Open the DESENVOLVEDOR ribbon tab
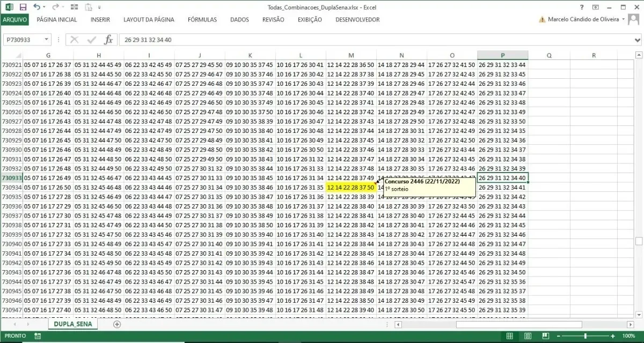This screenshot has height=343, width=644. click(x=357, y=20)
